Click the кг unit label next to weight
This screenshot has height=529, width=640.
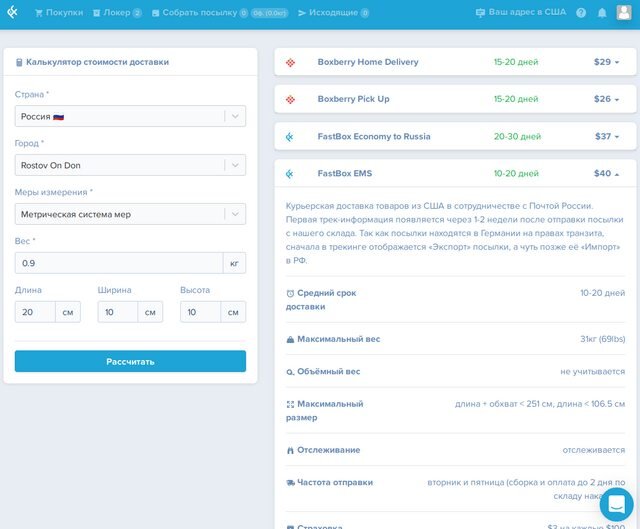tap(234, 263)
